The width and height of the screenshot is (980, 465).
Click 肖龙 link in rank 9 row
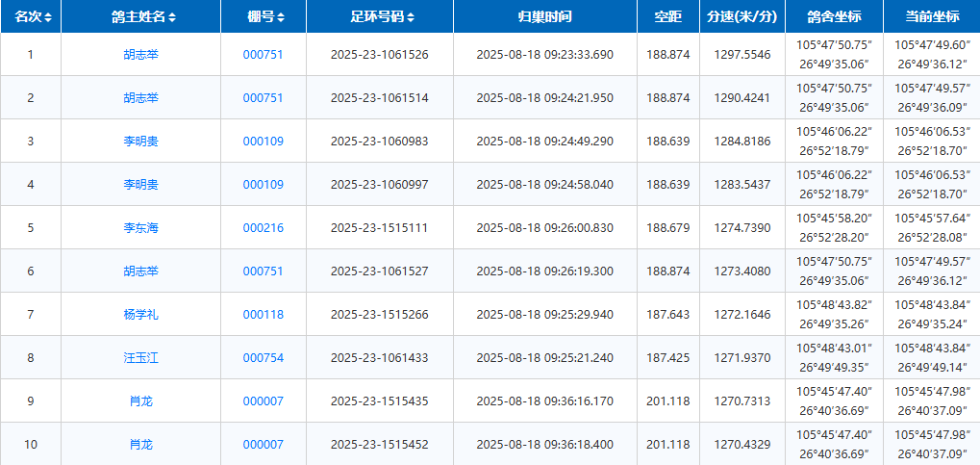[140, 401]
